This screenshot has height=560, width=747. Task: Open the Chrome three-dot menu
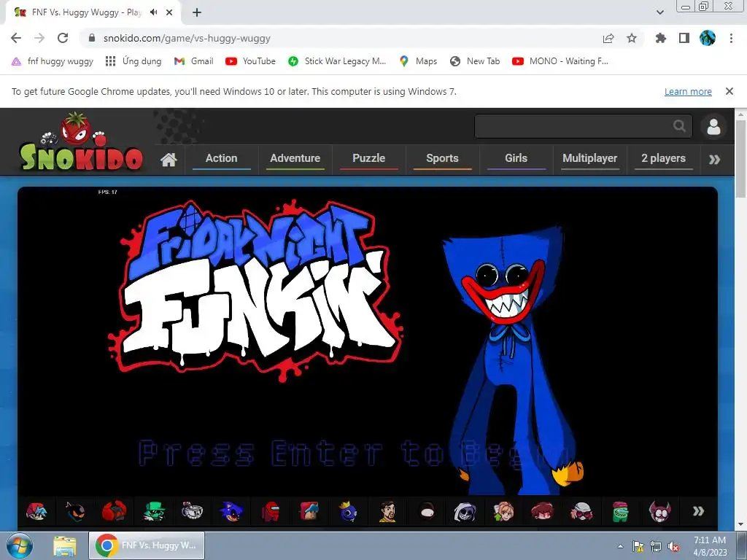[731, 38]
